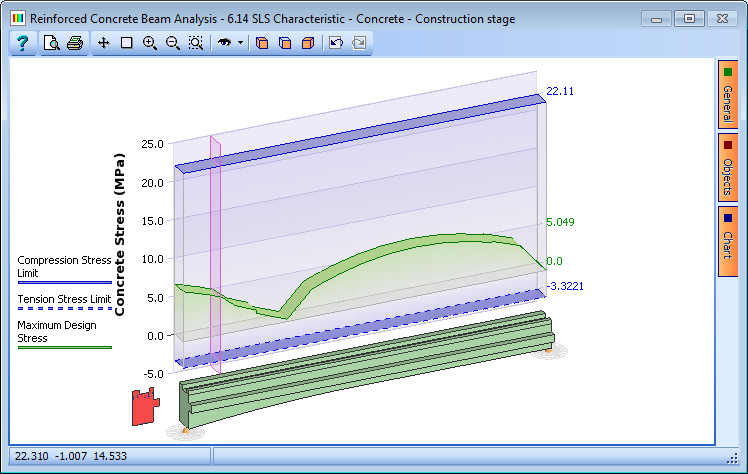Select the pan (four-arrow) tool
The width and height of the screenshot is (748, 474).
[x=104, y=43]
